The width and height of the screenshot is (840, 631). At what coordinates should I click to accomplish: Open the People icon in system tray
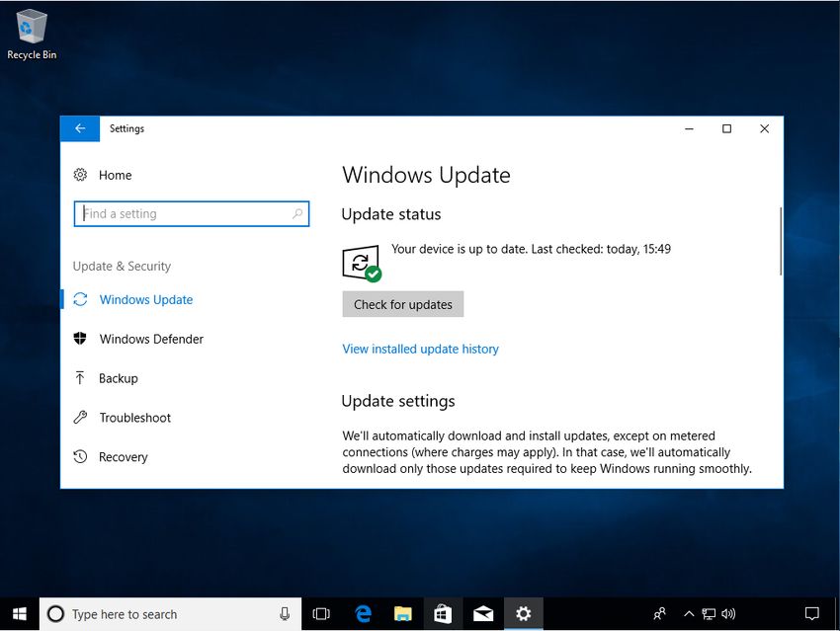(x=659, y=614)
